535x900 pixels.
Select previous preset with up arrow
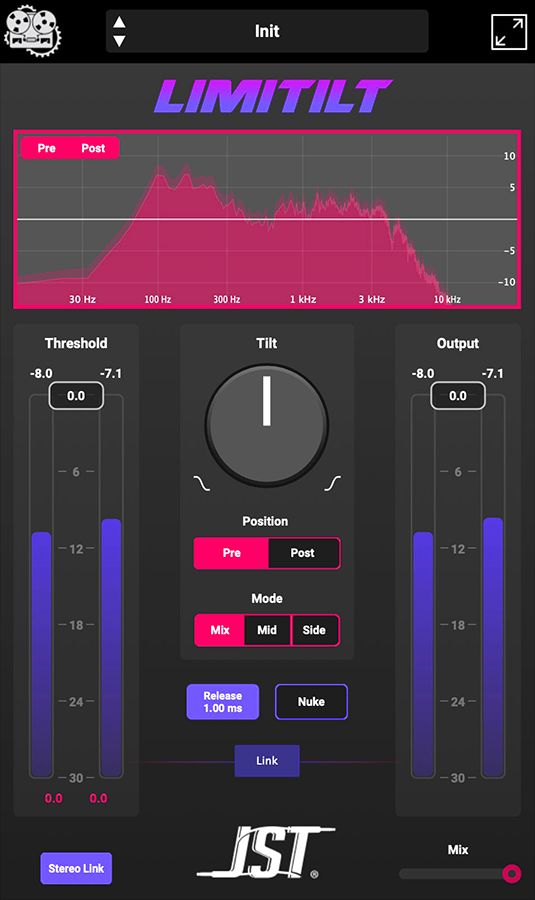click(119, 22)
